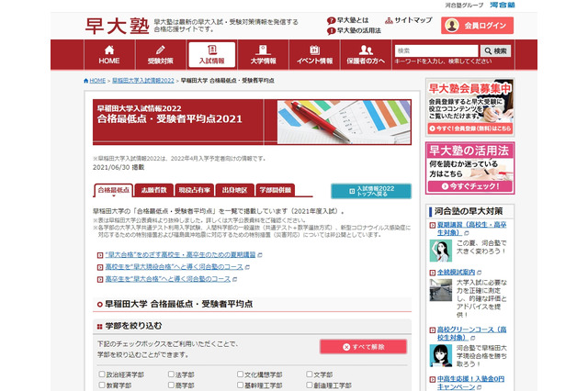Click the 早大塾 site logo
This screenshot has width=588, height=391.
click(x=118, y=26)
